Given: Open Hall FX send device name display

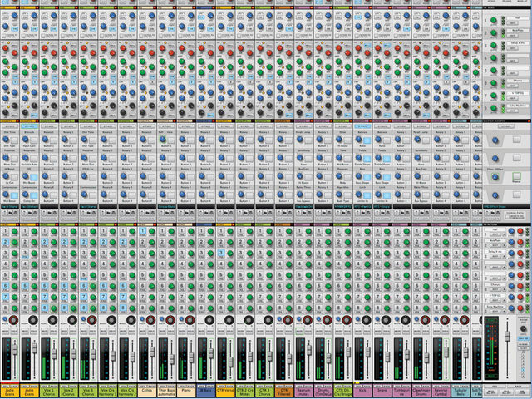Looking at the screenshot, I should tap(517, 18).
